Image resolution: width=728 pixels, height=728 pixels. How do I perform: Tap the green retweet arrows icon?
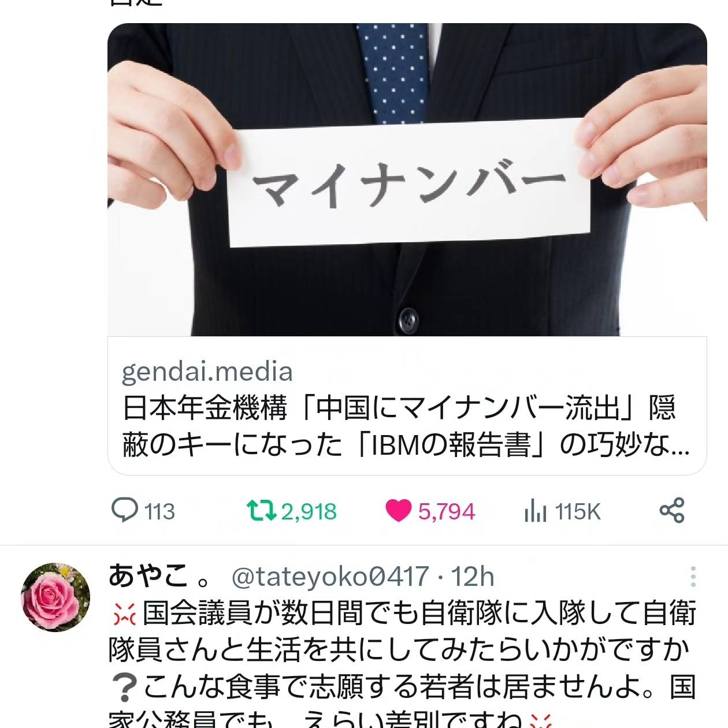click(x=262, y=511)
